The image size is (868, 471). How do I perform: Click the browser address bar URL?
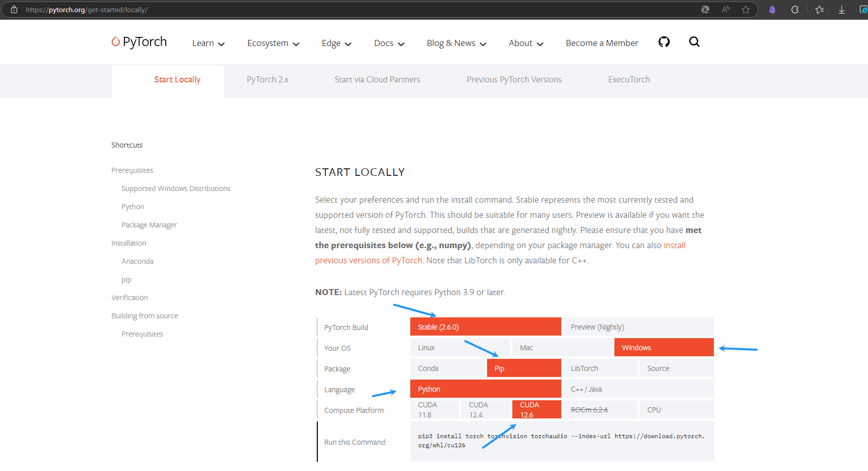[x=86, y=10]
